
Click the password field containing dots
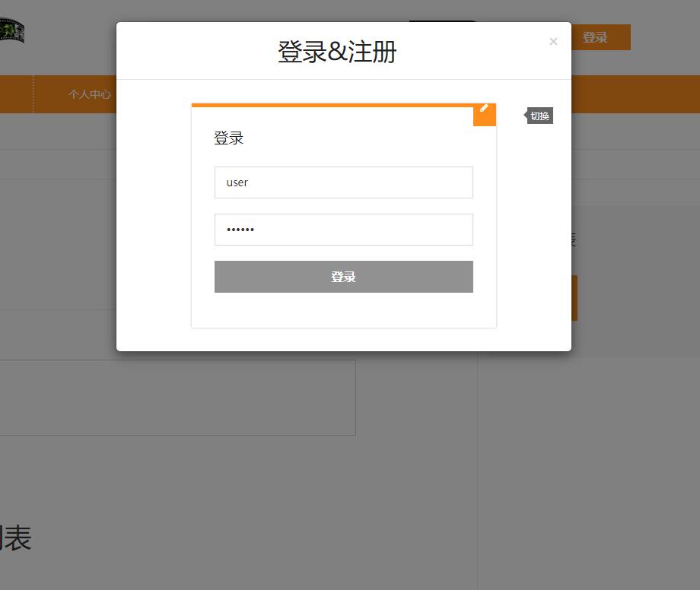(343, 230)
